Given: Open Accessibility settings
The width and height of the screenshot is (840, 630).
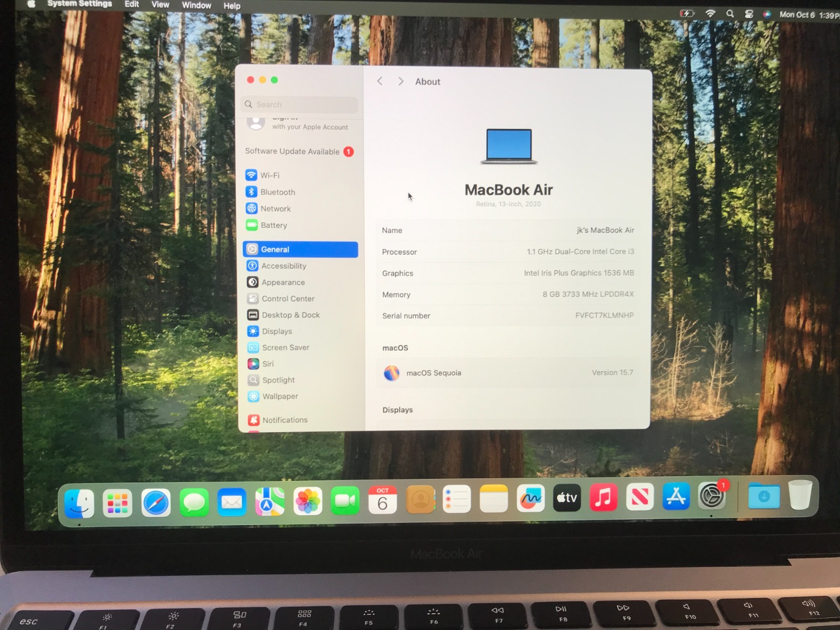Looking at the screenshot, I should point(283,266).
